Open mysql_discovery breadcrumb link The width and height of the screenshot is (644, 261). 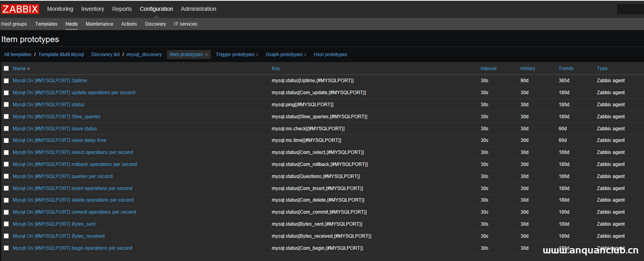pyautogui.click(x=144, y=55)
